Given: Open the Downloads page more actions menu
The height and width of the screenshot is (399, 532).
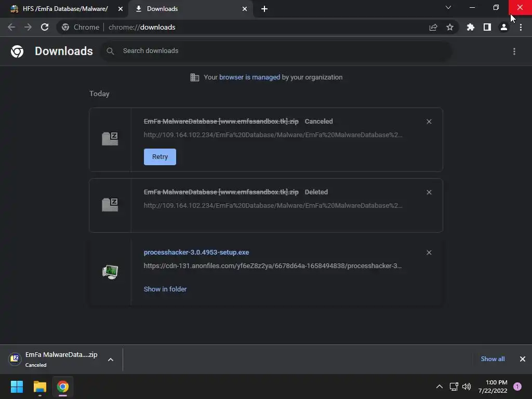Looking at the screenshot, I should click(x=514, y=51).
